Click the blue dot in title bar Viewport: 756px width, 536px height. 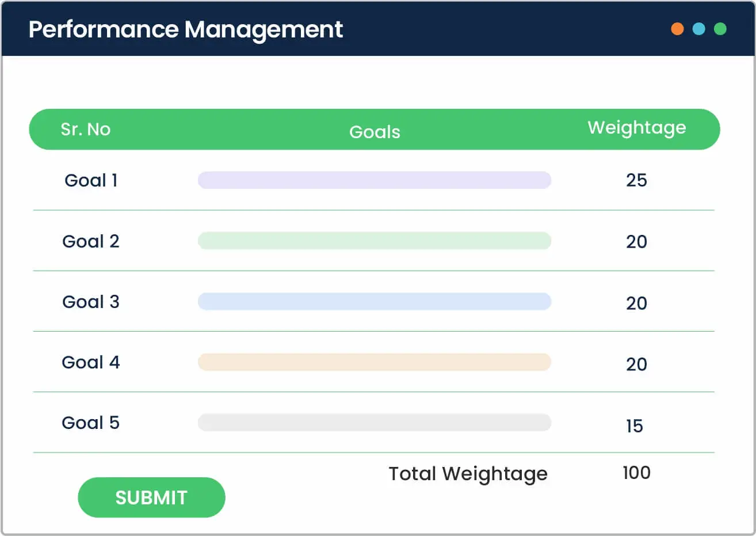click(698, 29)
